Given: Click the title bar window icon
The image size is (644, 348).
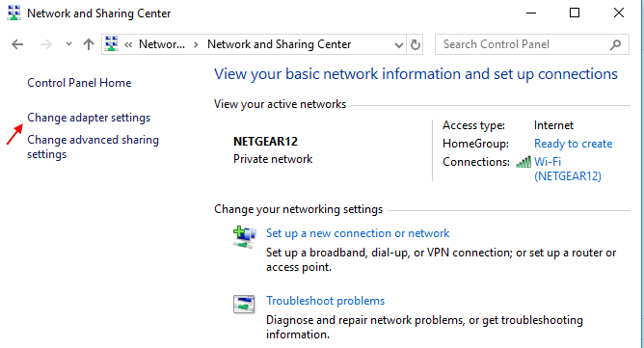Looking at the screenshot, I should (13, 13).
